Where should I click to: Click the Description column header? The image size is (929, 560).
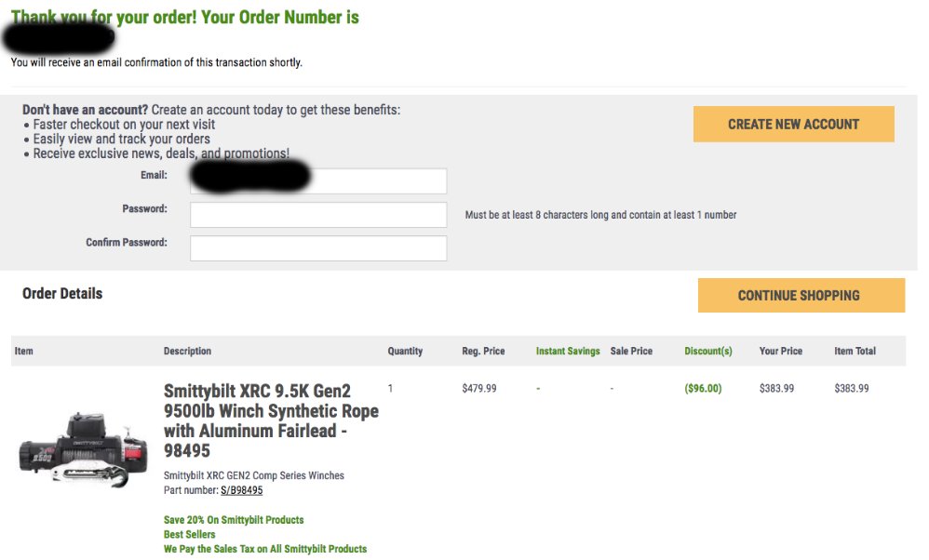pos(187,351)
